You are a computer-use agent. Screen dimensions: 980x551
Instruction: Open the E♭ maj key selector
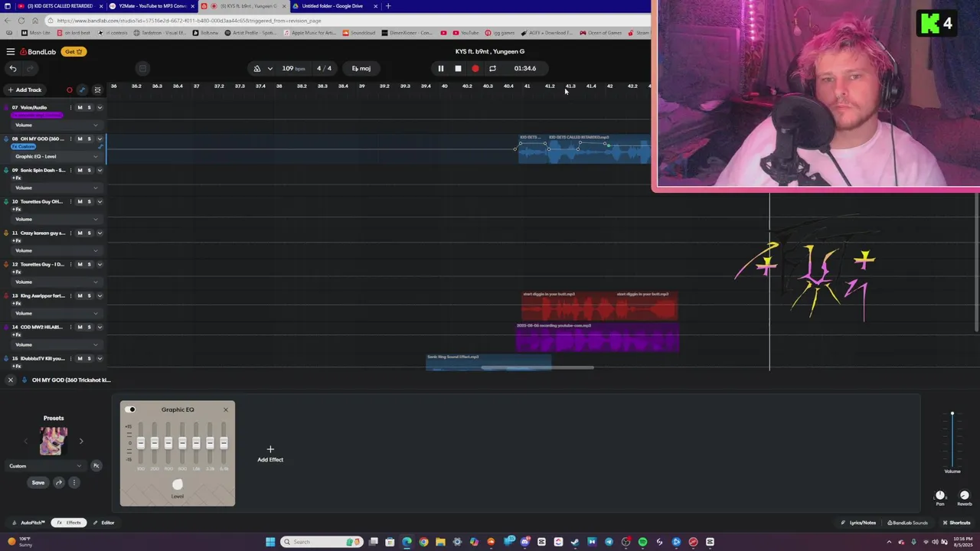(361, 68)
